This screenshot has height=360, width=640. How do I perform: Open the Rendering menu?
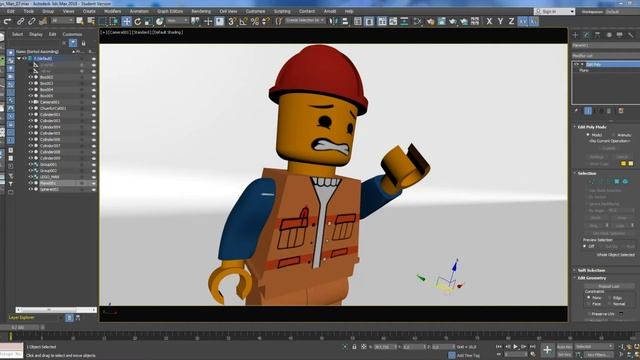(201, 11)
